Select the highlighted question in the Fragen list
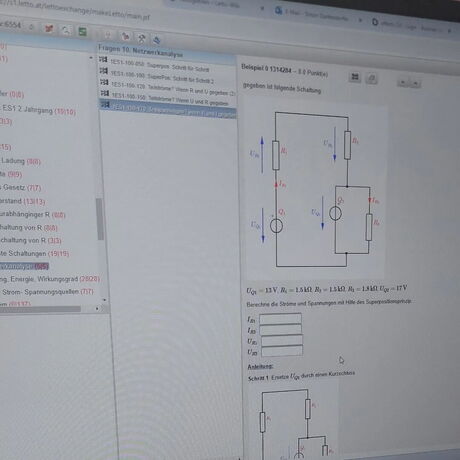Image resolution: width=460 pixels, height=460 pixels. (x=169, y=110)
